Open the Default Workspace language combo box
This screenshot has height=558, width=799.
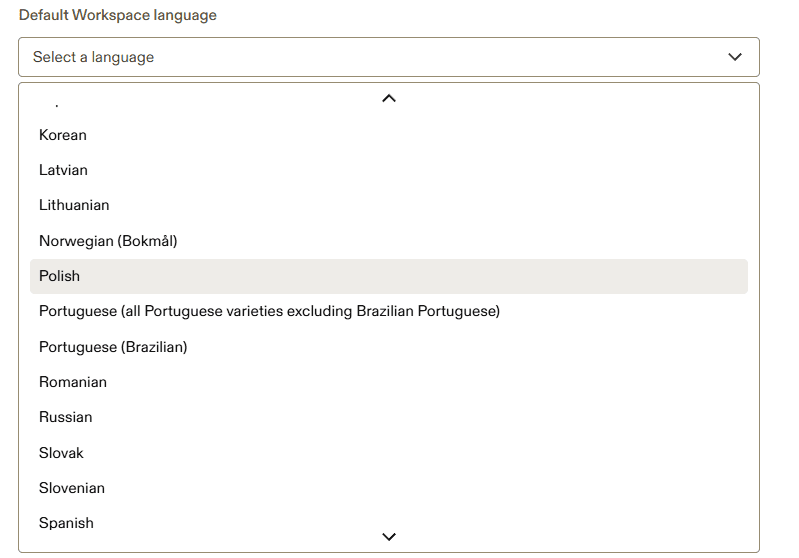(388, 57)
